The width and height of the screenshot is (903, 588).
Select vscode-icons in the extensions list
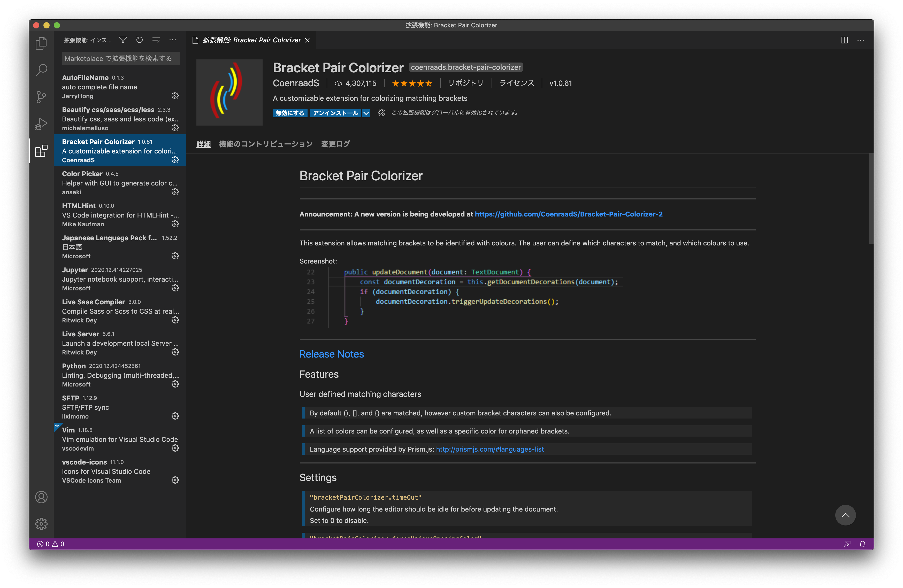click(120, 471)
